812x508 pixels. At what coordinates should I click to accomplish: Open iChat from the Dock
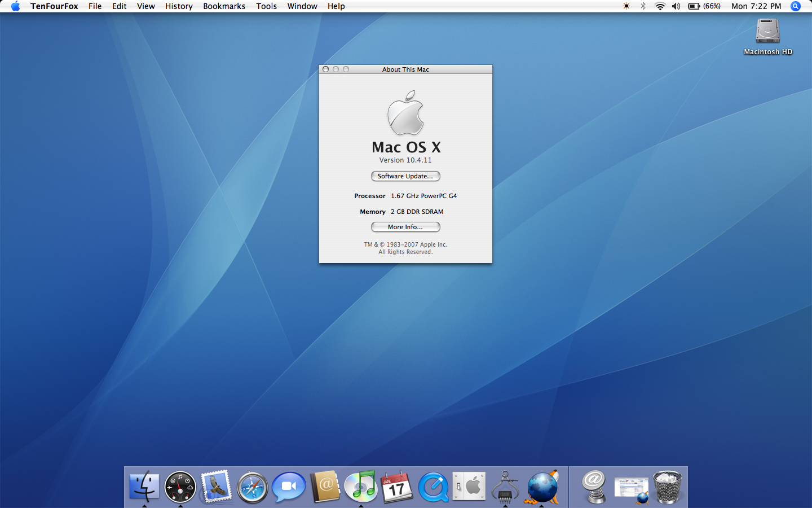[x=289, y=487]
